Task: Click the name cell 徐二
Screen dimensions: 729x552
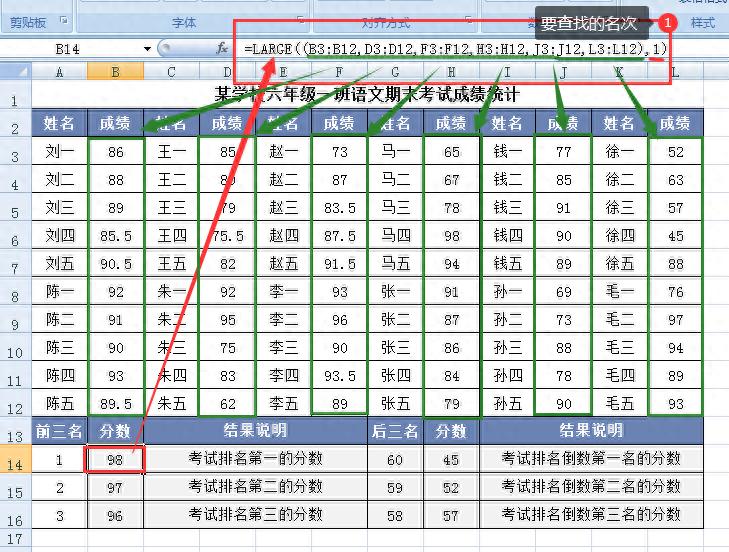Action: (619, 180)
